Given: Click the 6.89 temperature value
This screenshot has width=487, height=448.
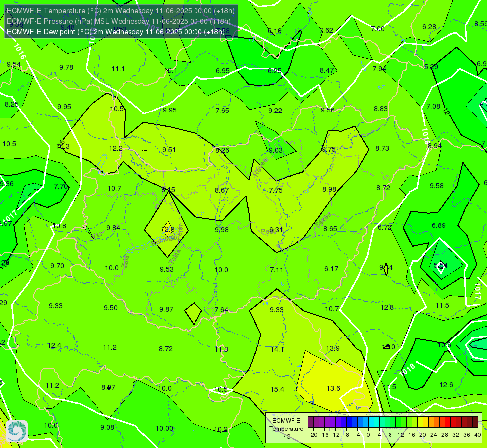Looking at the screenshot, I should 439,225.
